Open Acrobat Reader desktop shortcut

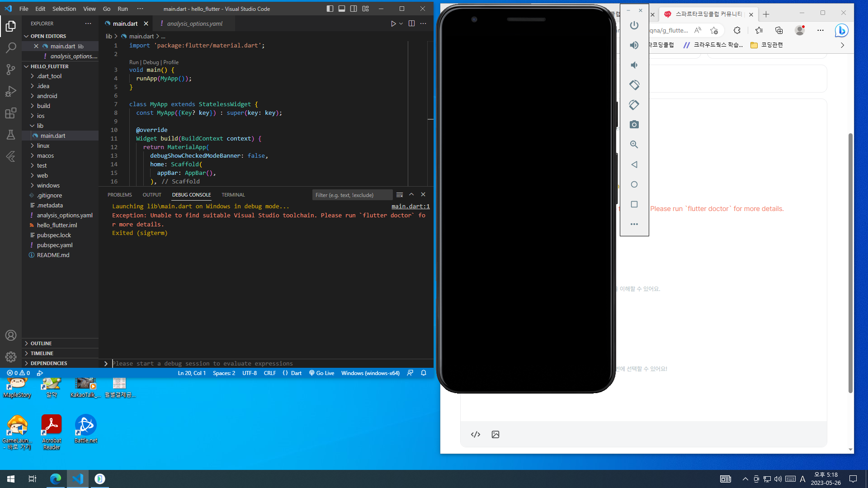[x=52, y=432]
